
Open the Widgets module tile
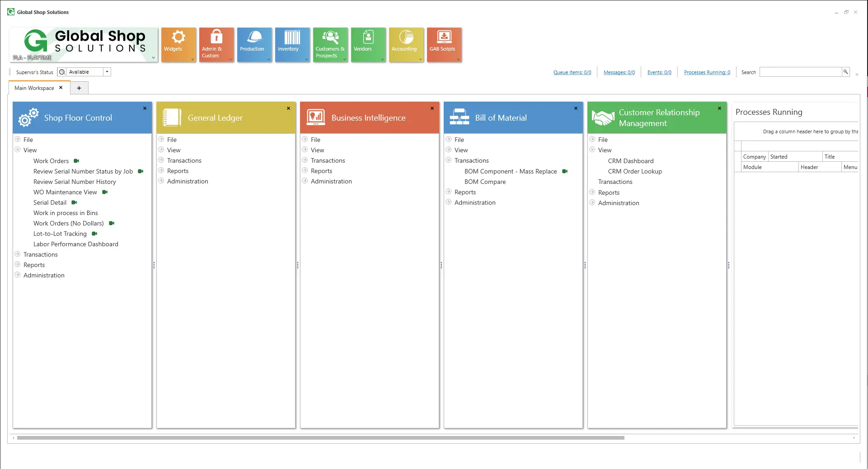point(178,44)
